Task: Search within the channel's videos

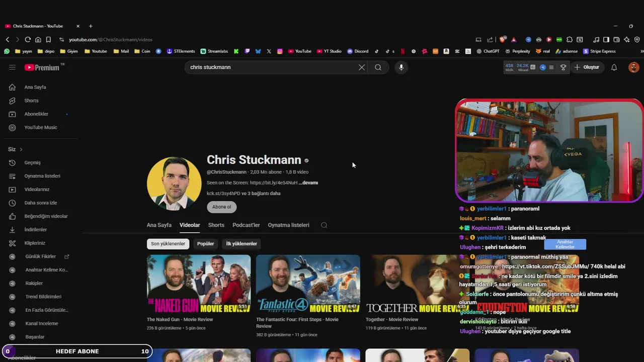Action: point(324,225)
